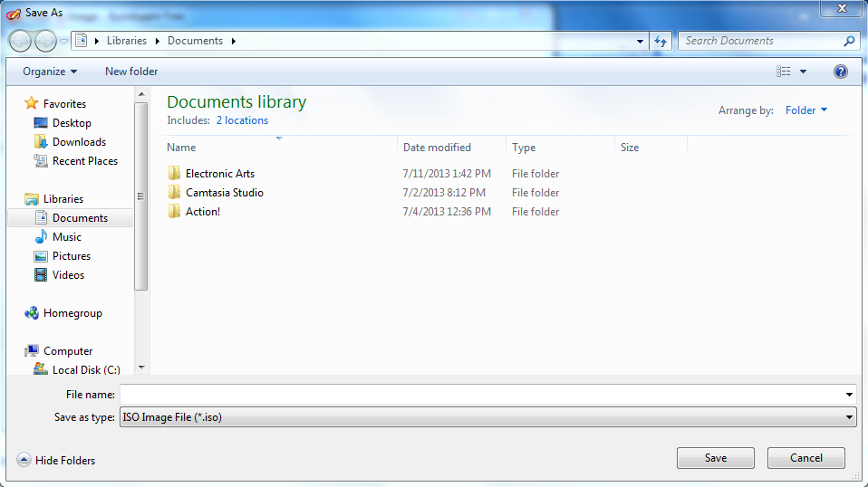Click the refresh button beside address bar

(x=661, y=41)
